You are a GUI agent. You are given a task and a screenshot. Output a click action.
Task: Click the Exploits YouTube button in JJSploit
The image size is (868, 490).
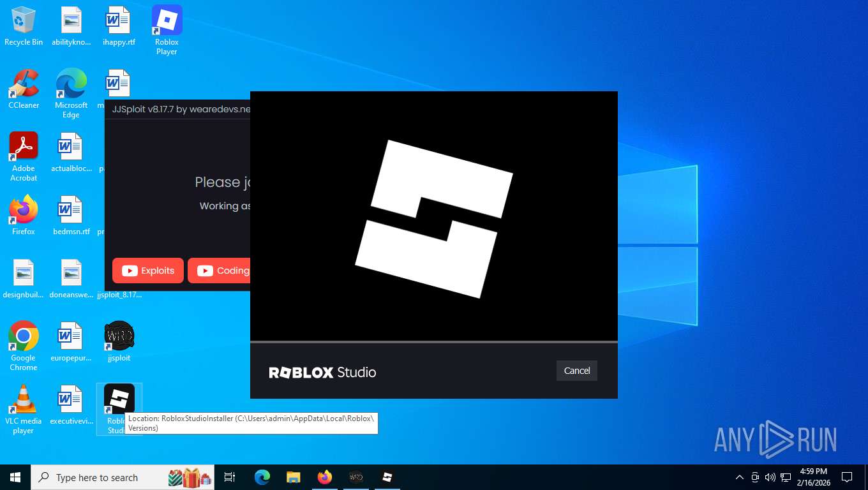point(148,271)
